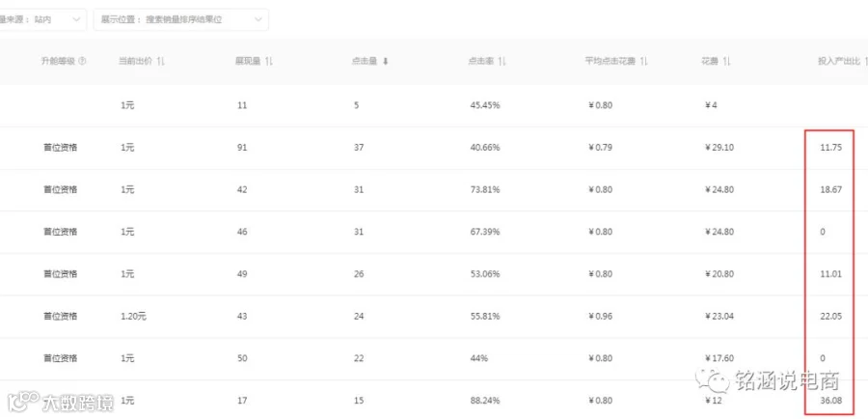The height and width of the screenshot is (419, 868).
Task: Select ROI value 36.08 cell
Action: click(x=831, y=400)
